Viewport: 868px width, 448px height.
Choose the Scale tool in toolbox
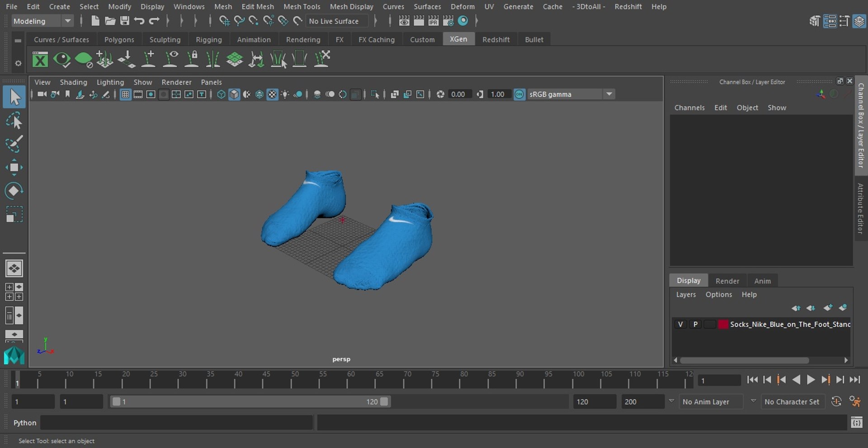(x=14, y=214)
